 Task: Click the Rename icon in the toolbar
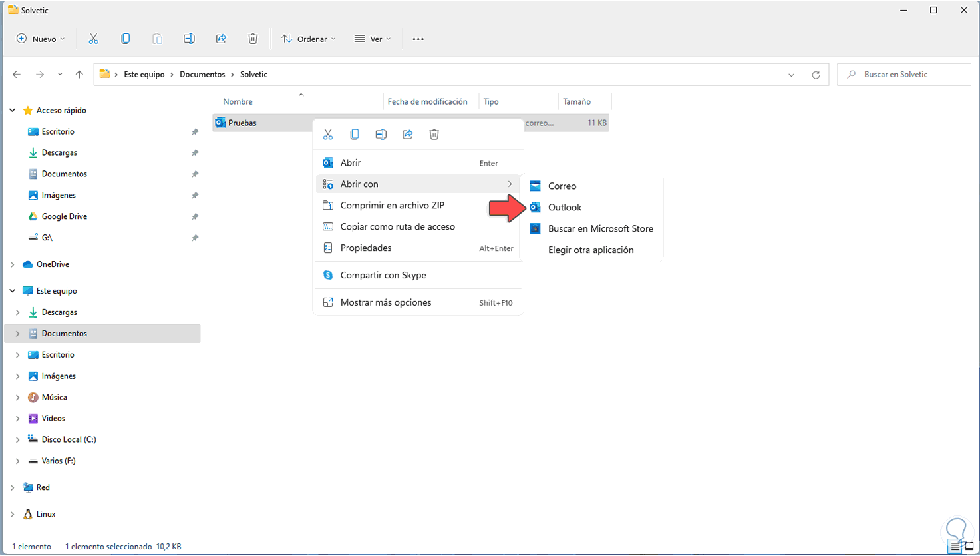189,39
